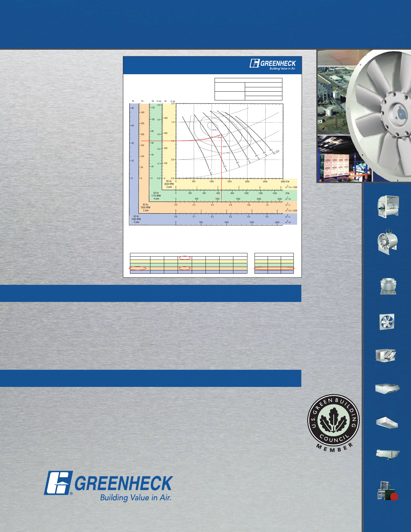Click the wide red oval in the right-hand table
411x532 pixels.
pyautogui.click(x=274, y=268)
